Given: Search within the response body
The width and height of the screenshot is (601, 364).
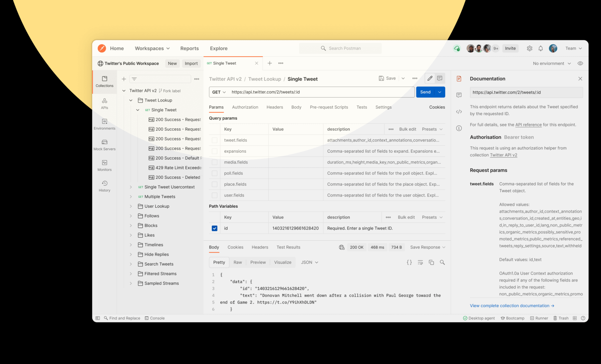Looking at the screenshot, I should (442, 262).
